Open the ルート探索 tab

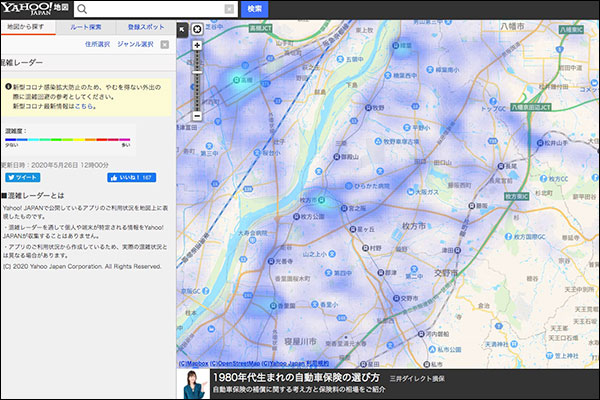click(x=88, y=27)
